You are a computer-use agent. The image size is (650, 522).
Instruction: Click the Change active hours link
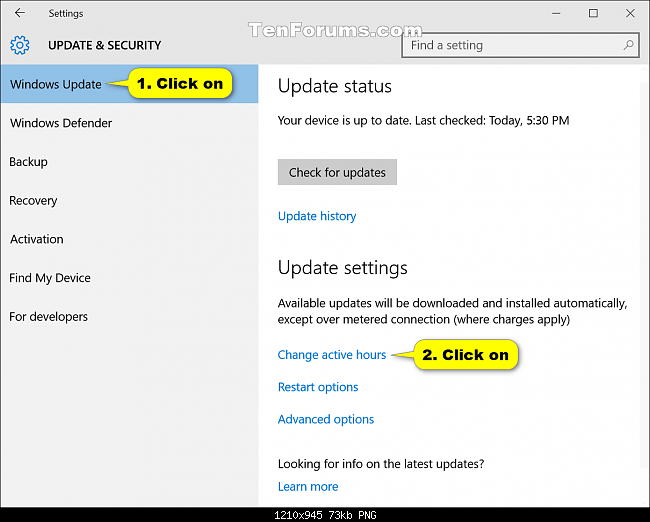point(332,355)
